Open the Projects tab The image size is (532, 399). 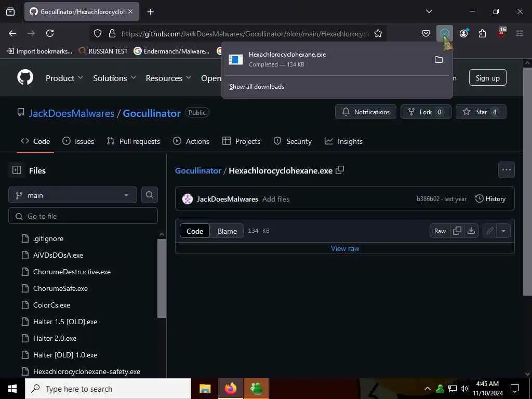[241, 141]
